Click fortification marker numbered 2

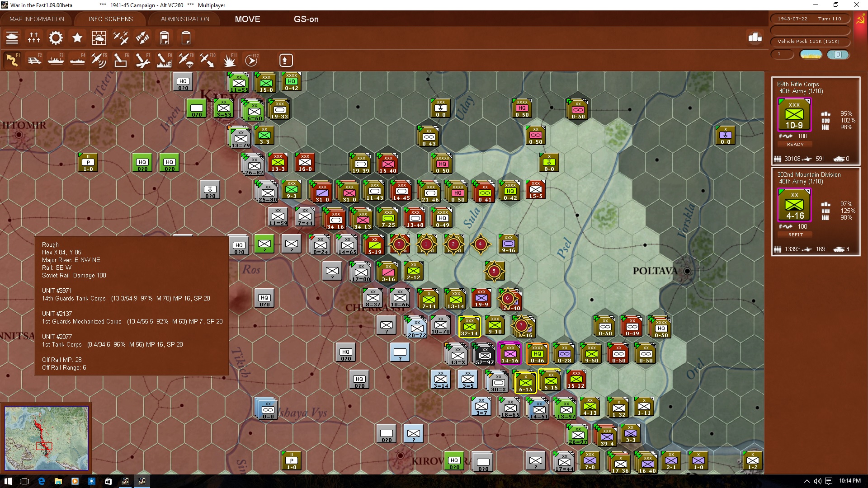[x=453, y=244]
